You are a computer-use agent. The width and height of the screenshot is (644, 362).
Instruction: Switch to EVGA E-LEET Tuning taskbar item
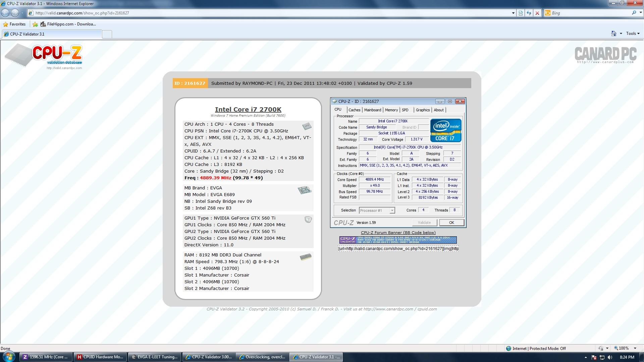click(155, 357)
